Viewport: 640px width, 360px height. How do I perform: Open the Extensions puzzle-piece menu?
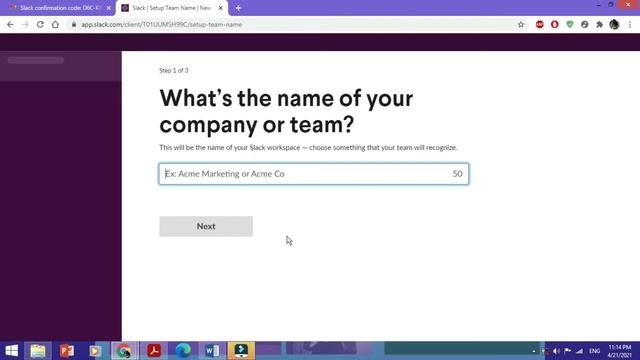(x=599, y=24)
